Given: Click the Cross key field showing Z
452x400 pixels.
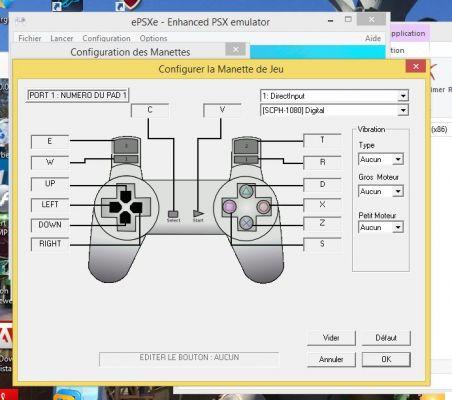Looking at the screenshot, I should point(322,223).
